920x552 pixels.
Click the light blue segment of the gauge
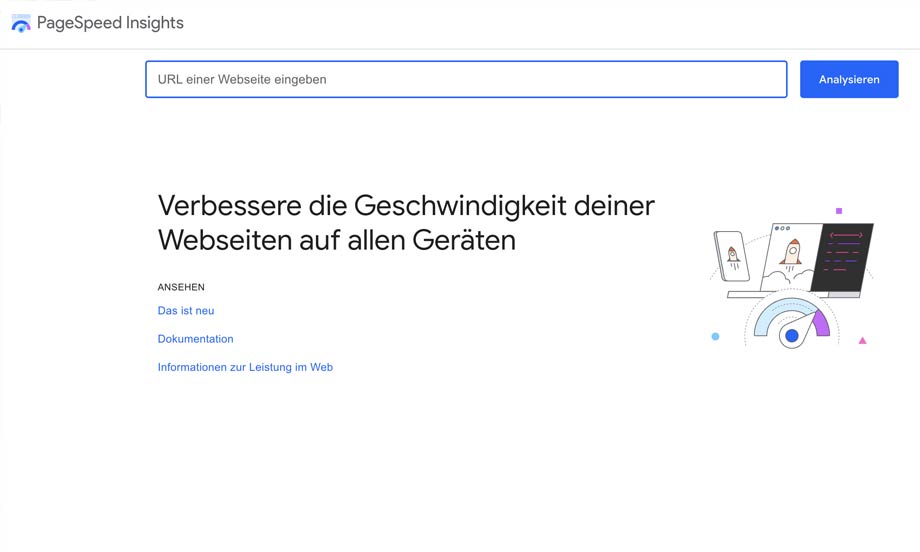coord(771,319)
